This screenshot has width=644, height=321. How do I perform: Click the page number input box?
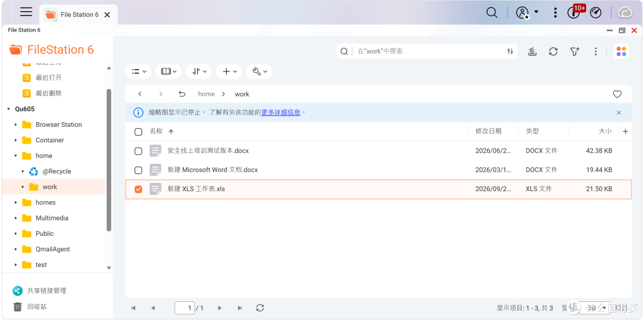184,308
